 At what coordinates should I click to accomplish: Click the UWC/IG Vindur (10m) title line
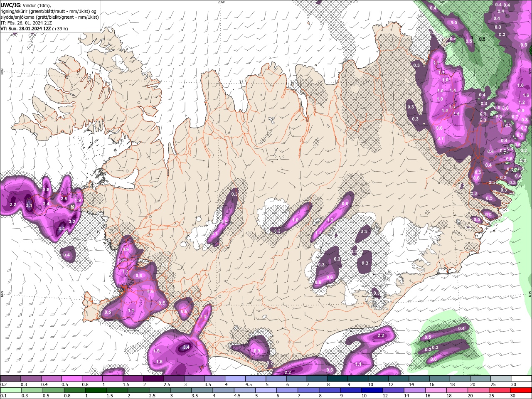[25, 5]
